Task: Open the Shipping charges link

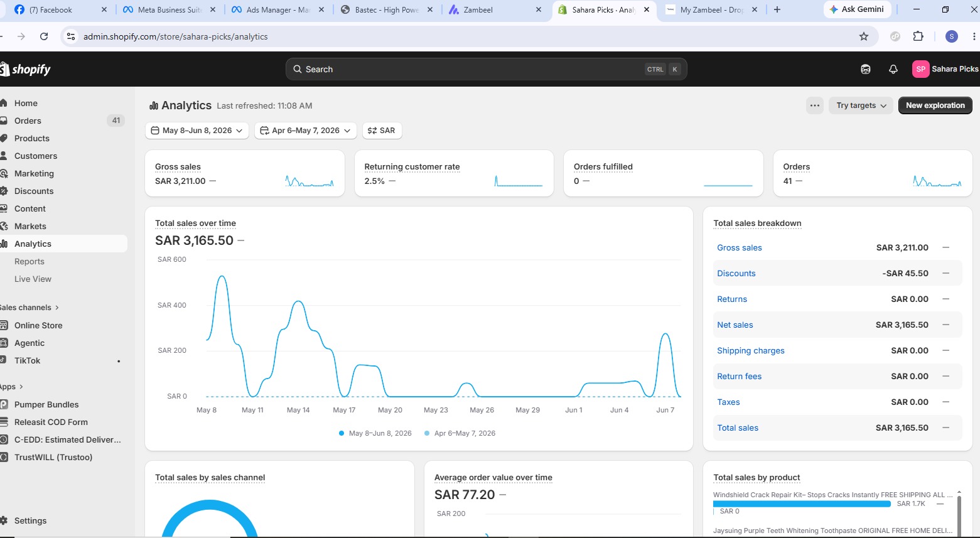Action: coord(750,350)
